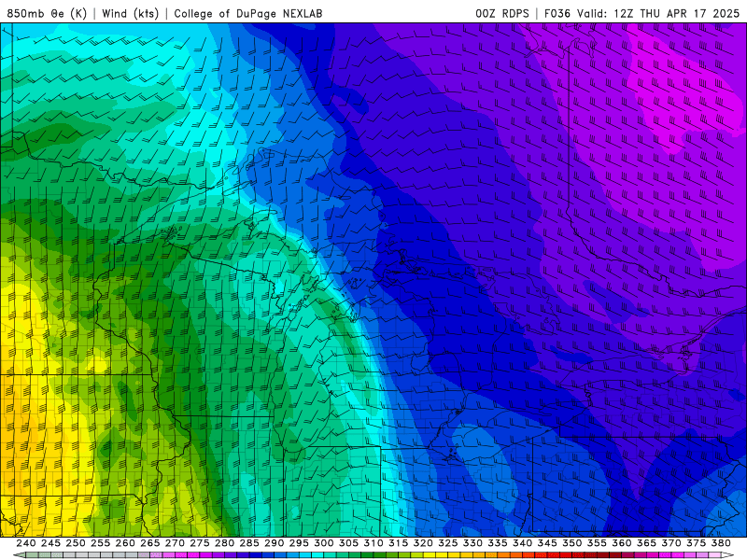Image resolution: width=747 pixels, height=560 pixels.
Task: Select the 270 scale value
Action: point(175,543)
